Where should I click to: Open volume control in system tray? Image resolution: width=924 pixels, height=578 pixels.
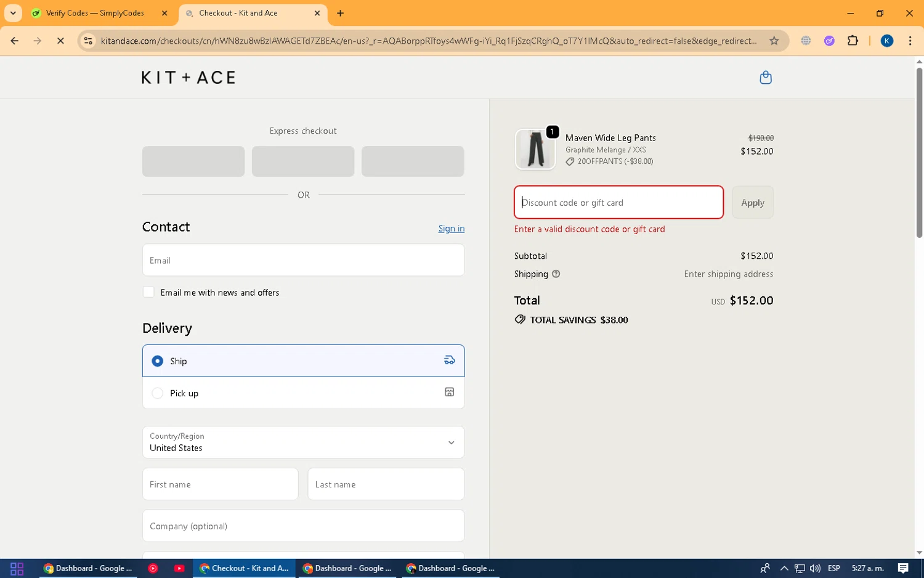click(x=815, y=568)
